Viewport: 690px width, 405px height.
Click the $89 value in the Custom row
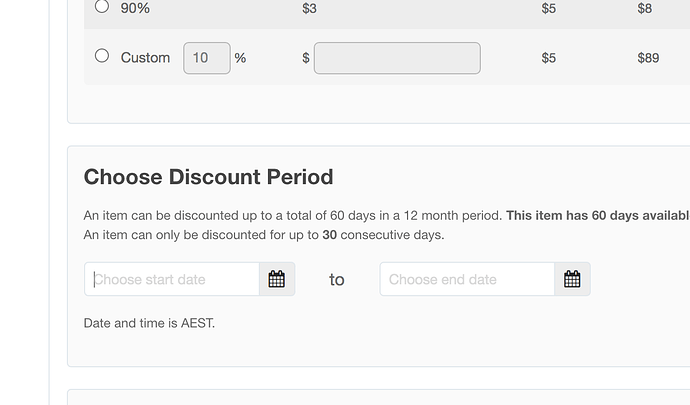click(x=648, y=58)
